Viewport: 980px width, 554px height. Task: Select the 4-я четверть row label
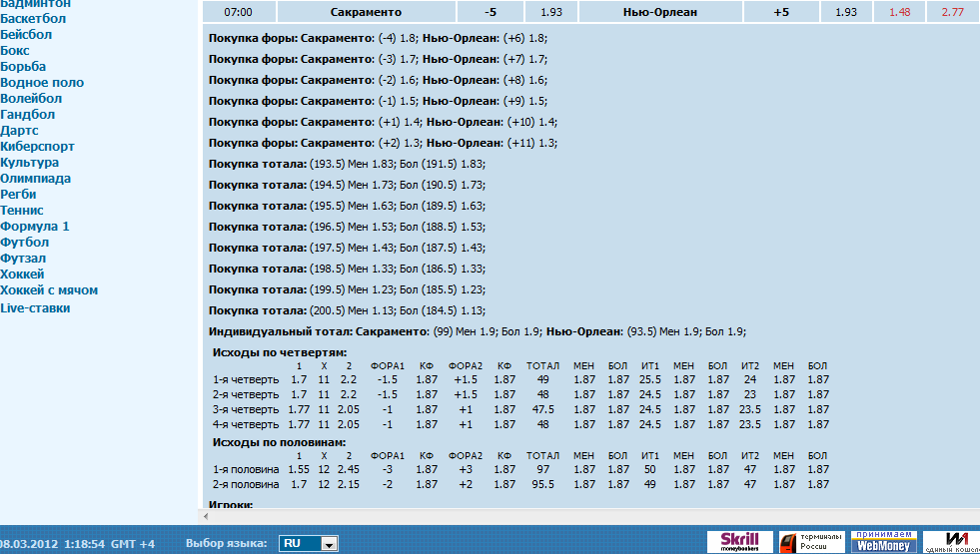[246, 424]
